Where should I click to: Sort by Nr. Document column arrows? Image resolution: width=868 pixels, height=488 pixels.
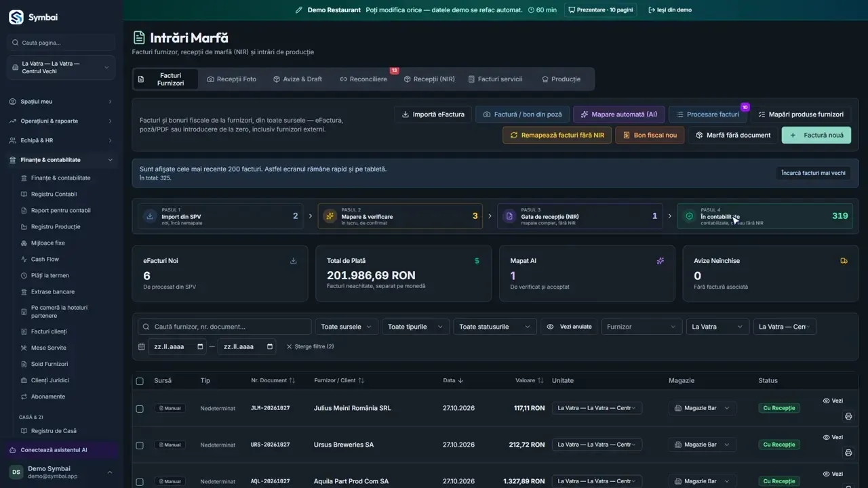pos(292,381)
